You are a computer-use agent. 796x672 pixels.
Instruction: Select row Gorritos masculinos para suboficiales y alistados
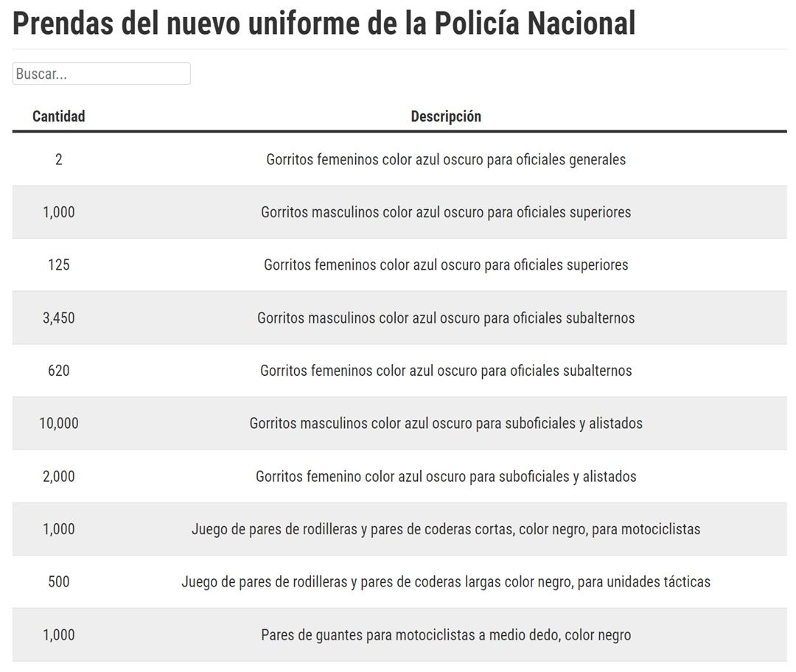399,423
